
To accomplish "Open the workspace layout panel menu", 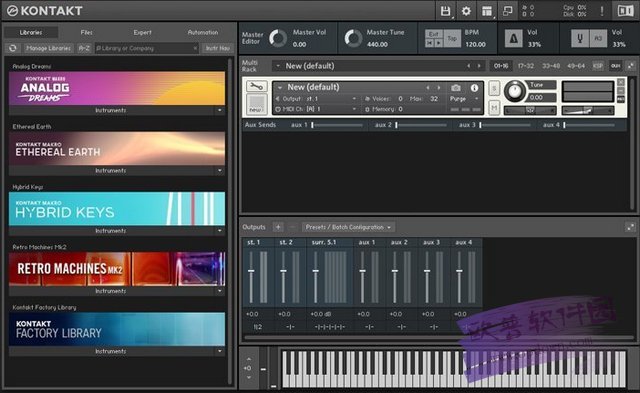I will click(x=487, y=11).
